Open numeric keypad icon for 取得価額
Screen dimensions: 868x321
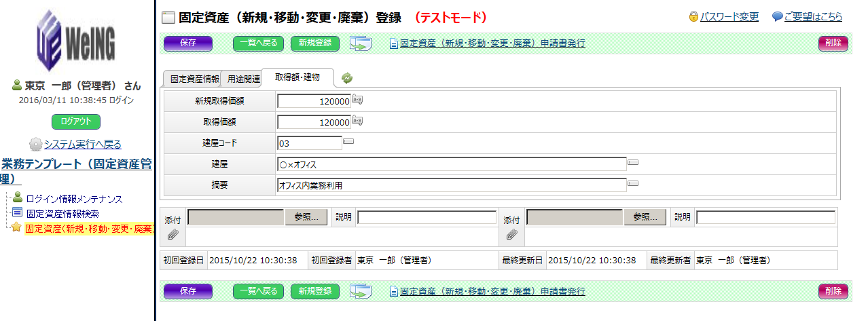click(x=357, y=121)
